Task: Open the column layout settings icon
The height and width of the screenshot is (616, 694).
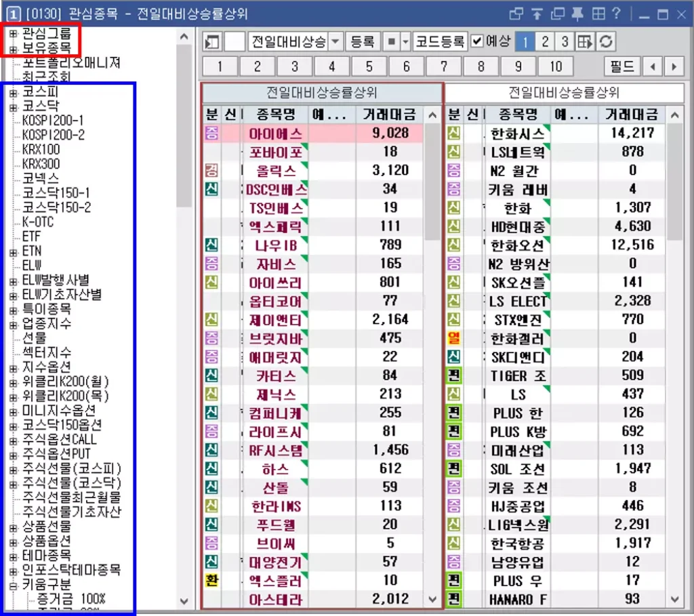Action: tap(585, 41)
